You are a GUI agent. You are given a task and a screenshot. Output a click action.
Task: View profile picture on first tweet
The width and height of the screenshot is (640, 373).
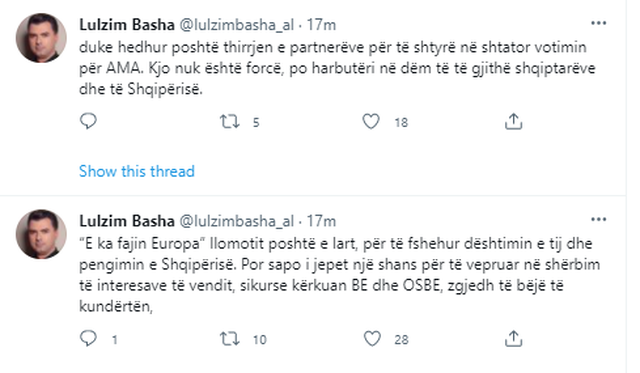tap(41, 38)
